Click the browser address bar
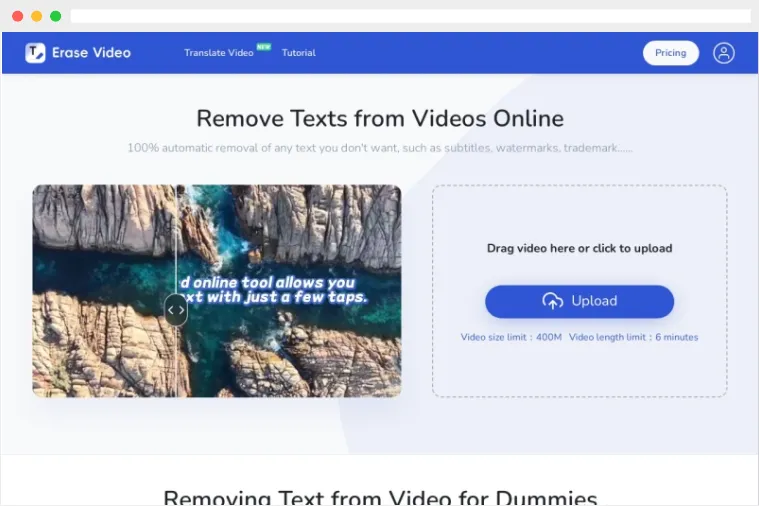The height and width of the screenshot is (506, 759). tap(410, 16)
